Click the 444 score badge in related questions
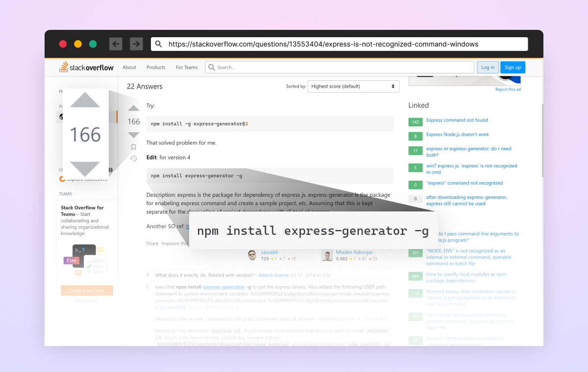The width and height of the screenshot is (588, 372). pyautogui.click(x=415, y=277)
